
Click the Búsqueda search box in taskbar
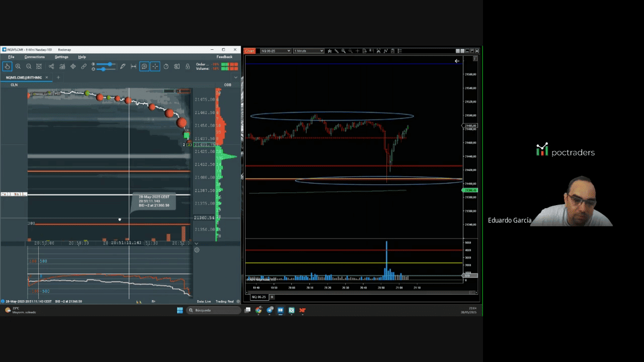pos(213,310)
